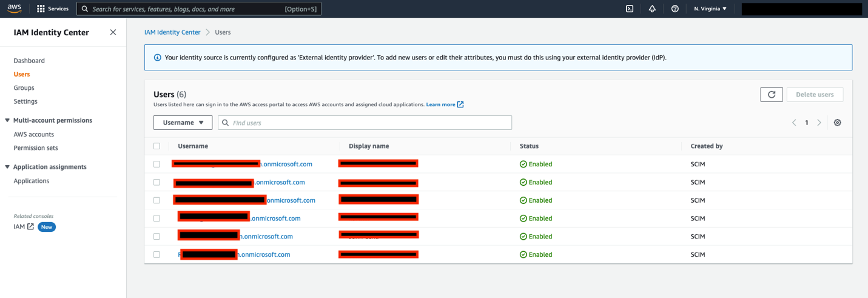
Task: Click the Display name column header
Action: (x=369, y=146)
